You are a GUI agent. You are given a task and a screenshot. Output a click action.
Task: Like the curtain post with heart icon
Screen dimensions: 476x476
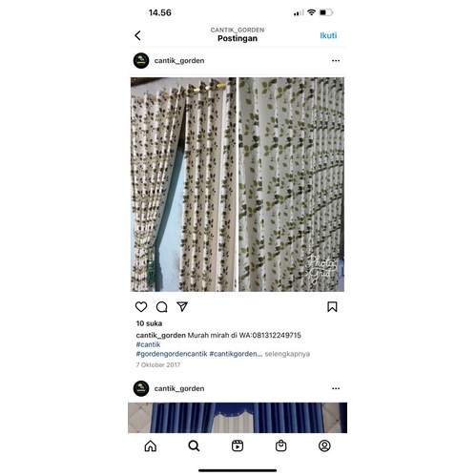(141, 307)
